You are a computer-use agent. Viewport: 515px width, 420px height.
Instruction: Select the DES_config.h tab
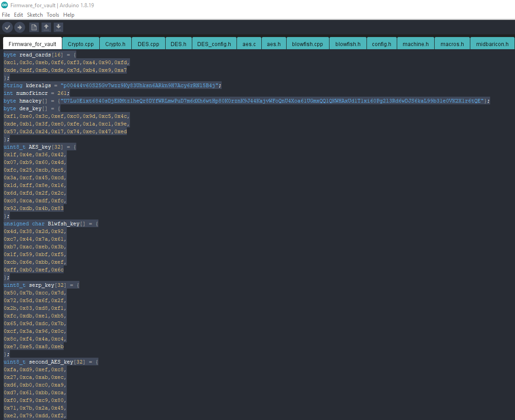(214, 44)
